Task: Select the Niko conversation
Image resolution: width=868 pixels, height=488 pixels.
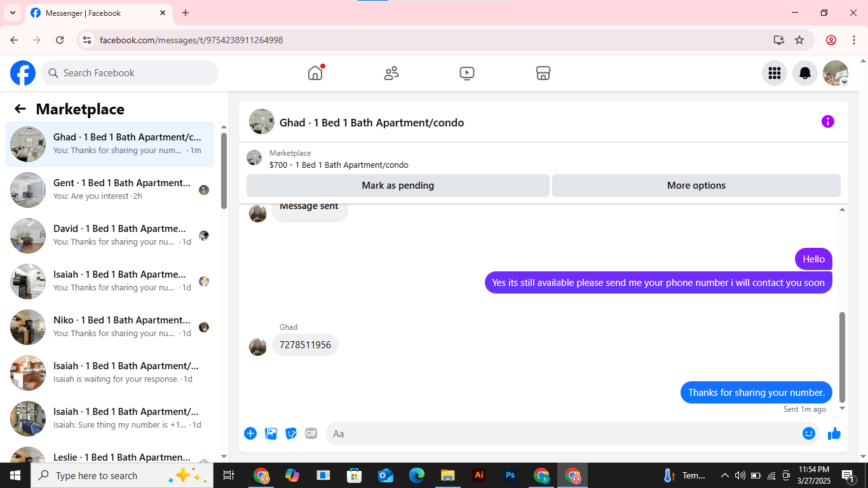Action: (109, 327)
